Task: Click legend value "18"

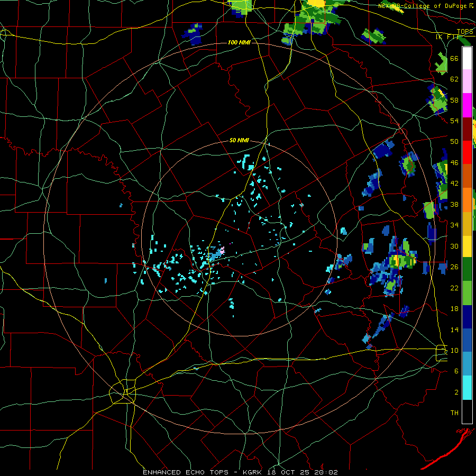Action: click(454, 309)
